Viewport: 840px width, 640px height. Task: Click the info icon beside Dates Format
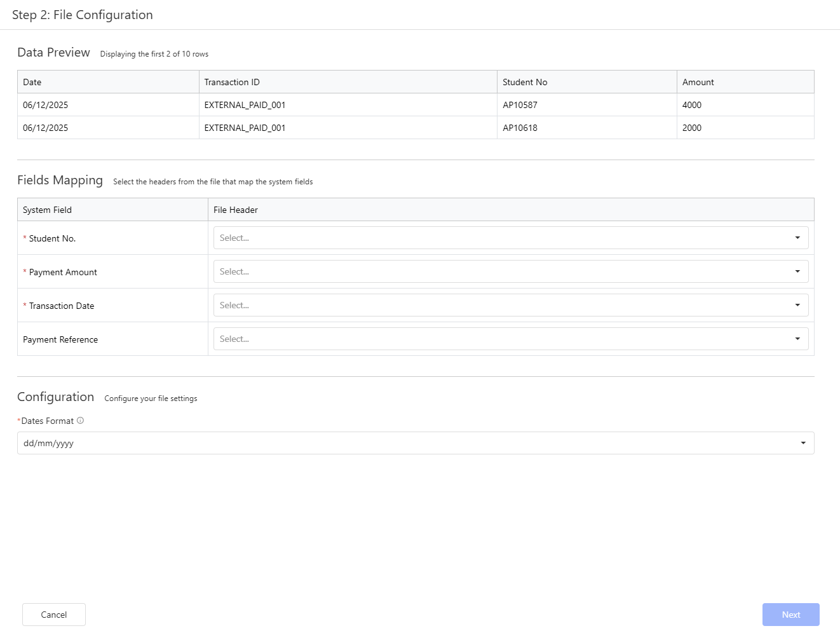pos(80,421)
